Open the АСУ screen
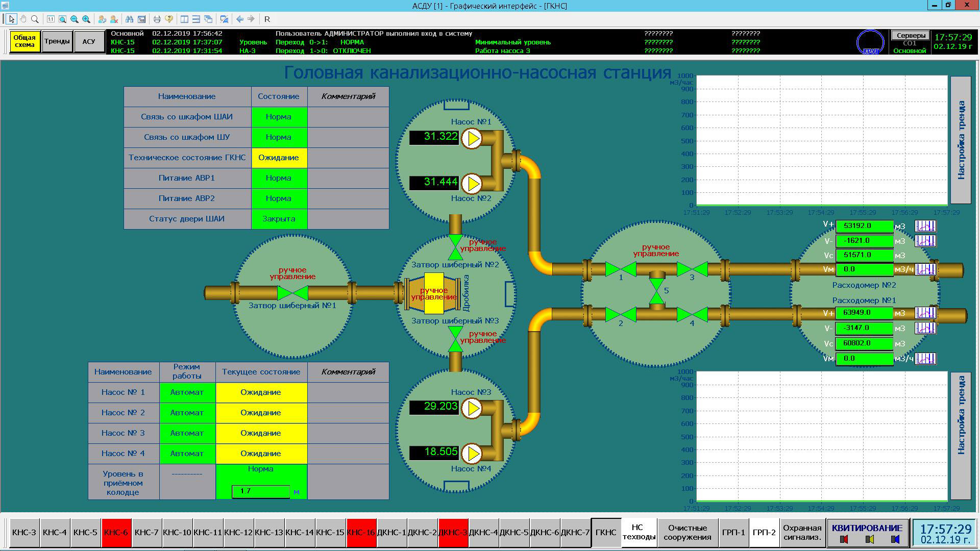This screenshot has height=551, width=980. (x=89, y=41)
